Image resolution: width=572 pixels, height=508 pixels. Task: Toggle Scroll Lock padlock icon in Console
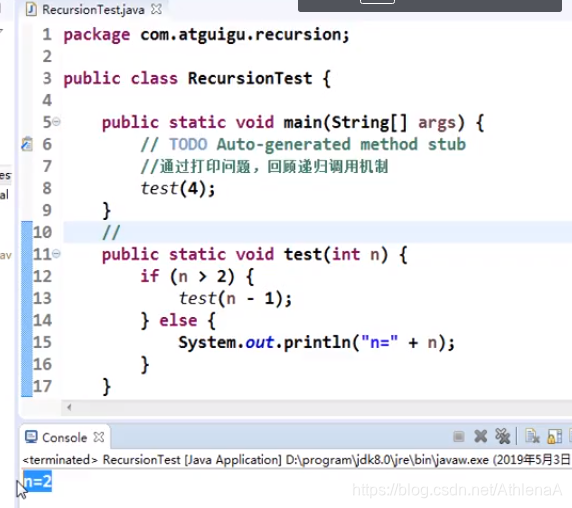click(x=554, y=436)
